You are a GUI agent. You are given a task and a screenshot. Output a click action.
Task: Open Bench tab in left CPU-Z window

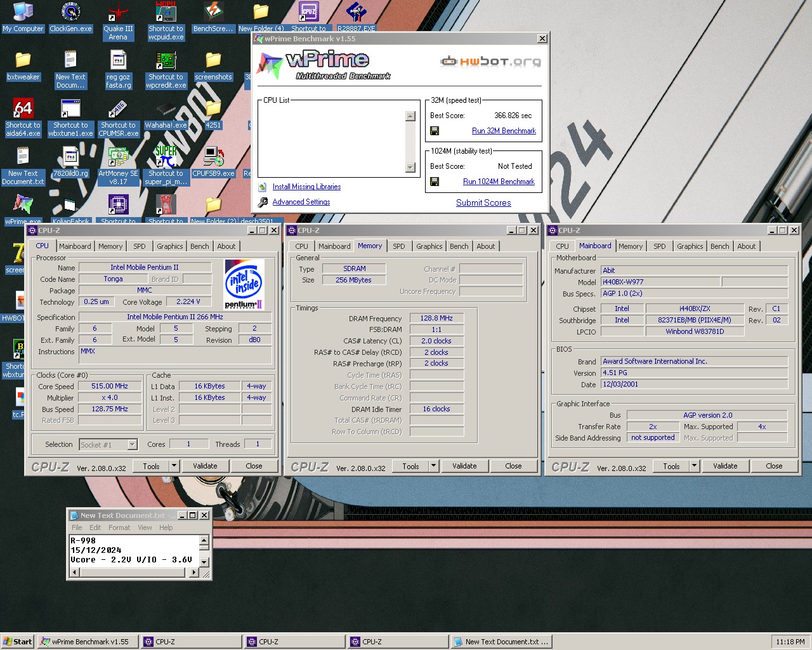(x=199, y=246)
